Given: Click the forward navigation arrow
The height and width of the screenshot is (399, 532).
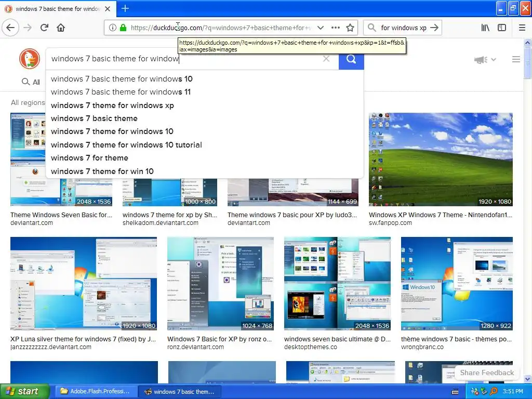Looking at the screenshot, I should 28,28.
